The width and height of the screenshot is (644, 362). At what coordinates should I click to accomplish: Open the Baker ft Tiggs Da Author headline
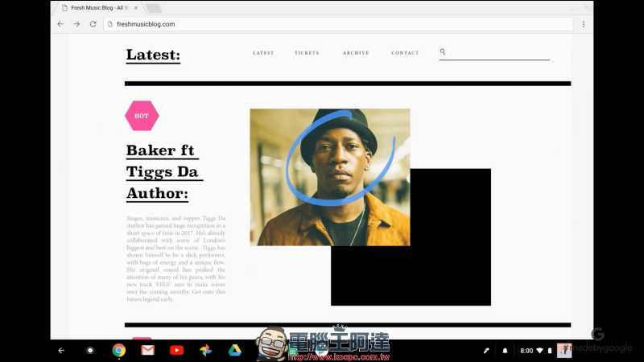[164, 172]
